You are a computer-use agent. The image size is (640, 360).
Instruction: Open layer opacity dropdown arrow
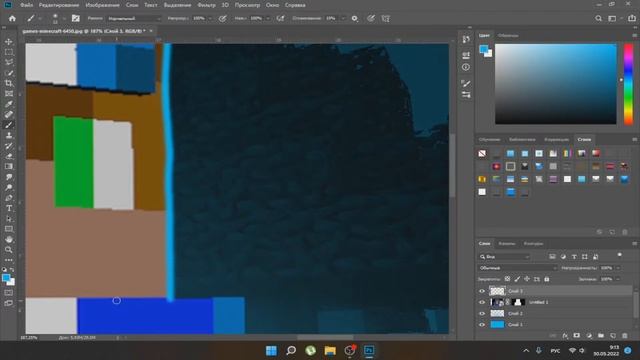point(618,268)
